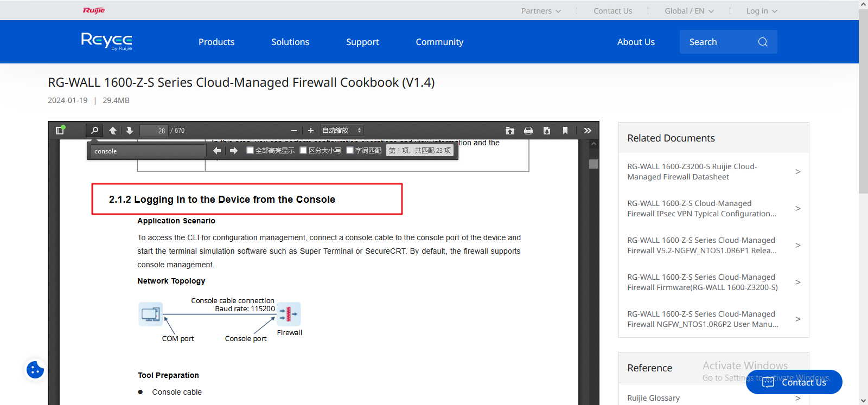The height and width of the screenshot is (405, 868).
Task: Open the zoom level dropdown
Action: point(342,130)
